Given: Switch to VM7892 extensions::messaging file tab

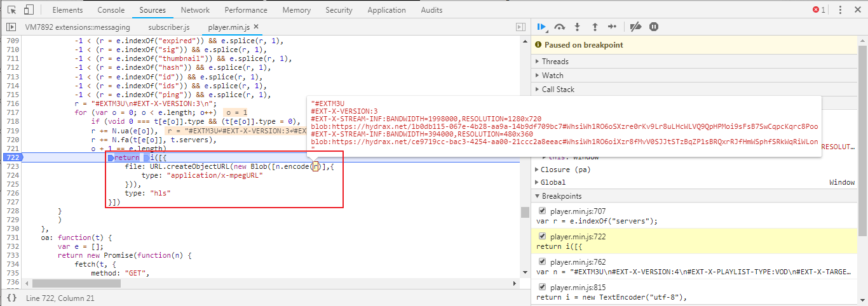Looking at the screenshot, I should [78, 27].
